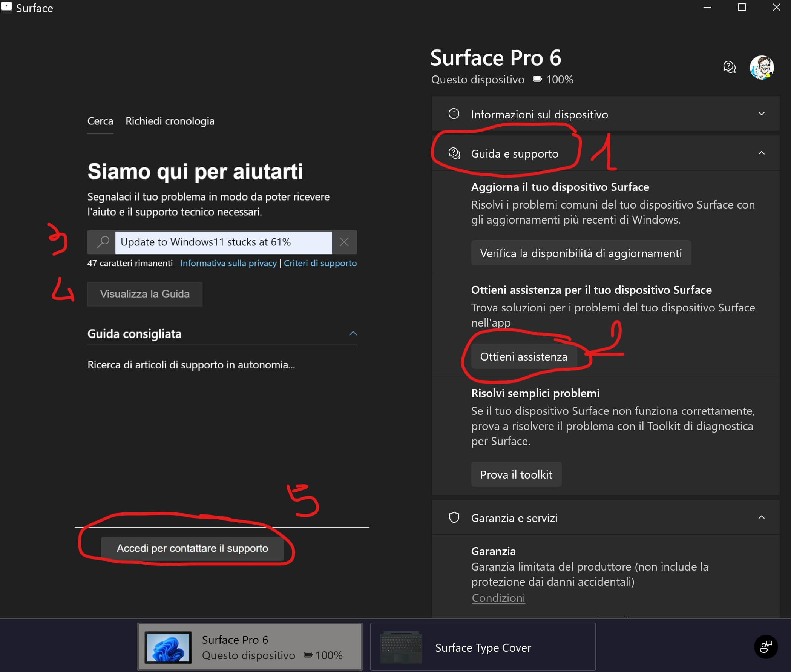Select the Surface Type Cover device card
The height and width of the screenshot is (672, 791).
tap(483, 647)
